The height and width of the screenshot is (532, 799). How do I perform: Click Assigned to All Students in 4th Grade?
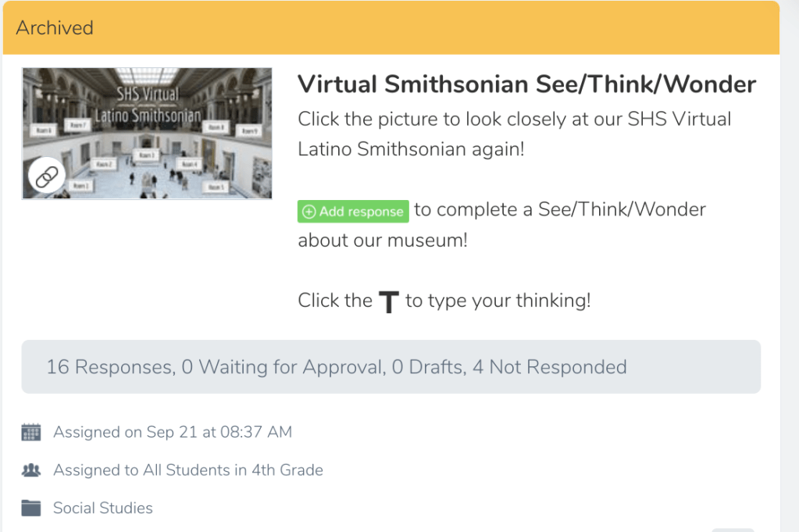187,470
